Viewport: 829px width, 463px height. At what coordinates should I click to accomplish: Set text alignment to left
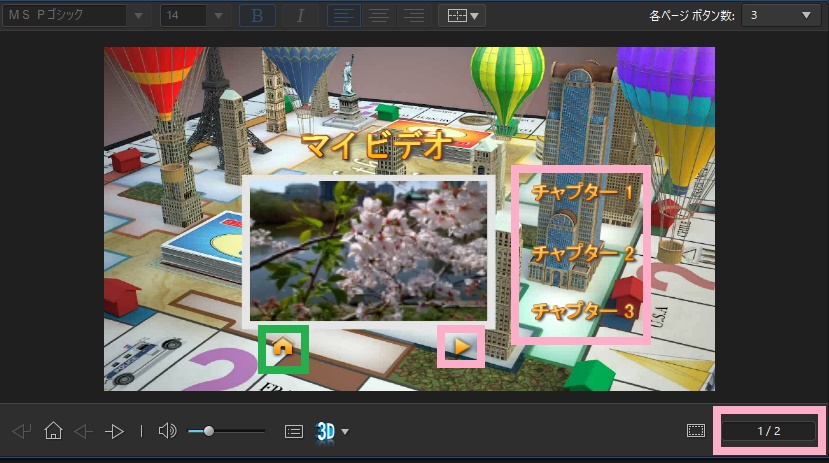(344, 16)
